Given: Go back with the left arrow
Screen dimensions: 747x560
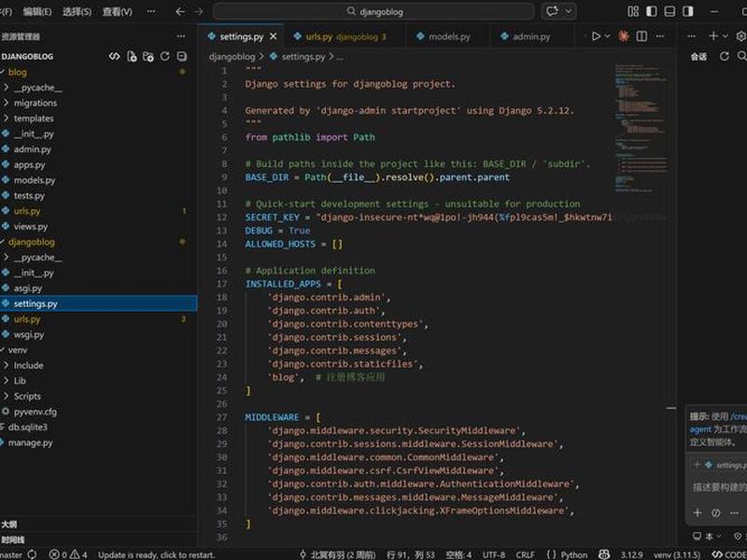Looking at the screenshot, I should tap(180, 11).
